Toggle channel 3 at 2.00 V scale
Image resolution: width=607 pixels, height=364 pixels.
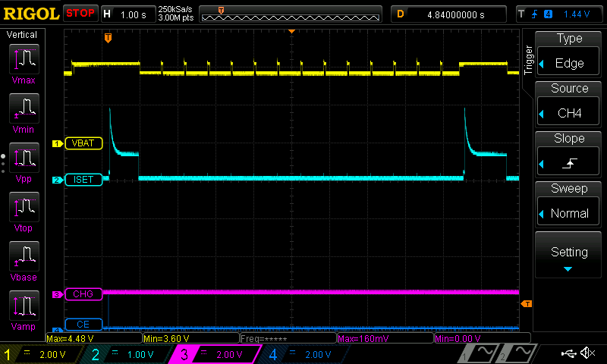pos(215,354)
